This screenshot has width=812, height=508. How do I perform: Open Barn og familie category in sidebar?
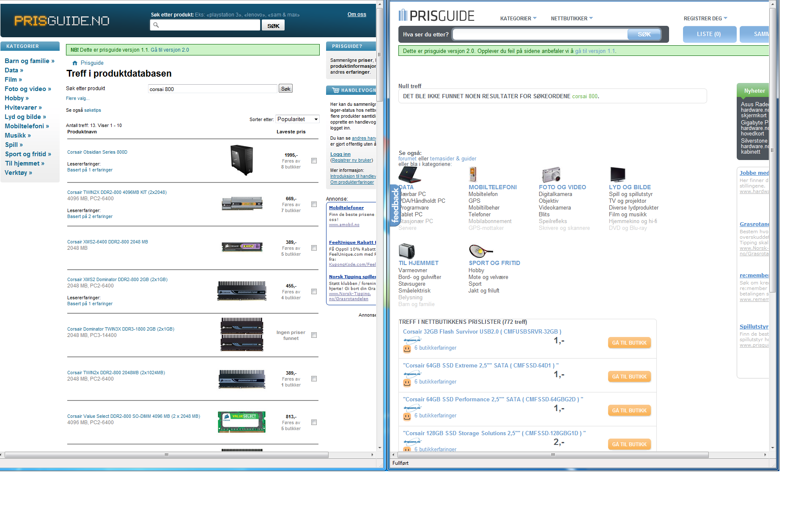coord(30,61)
